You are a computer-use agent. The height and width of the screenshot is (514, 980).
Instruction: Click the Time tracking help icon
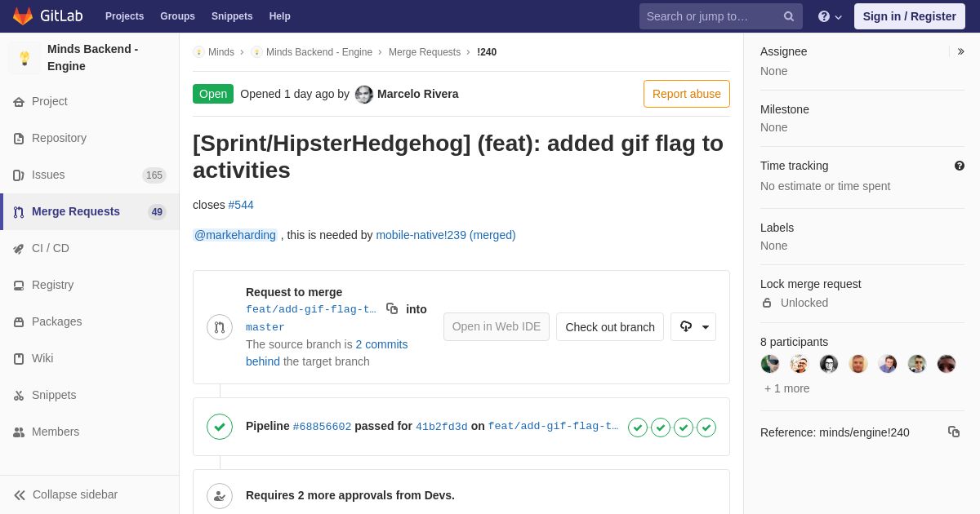point(960,166)
